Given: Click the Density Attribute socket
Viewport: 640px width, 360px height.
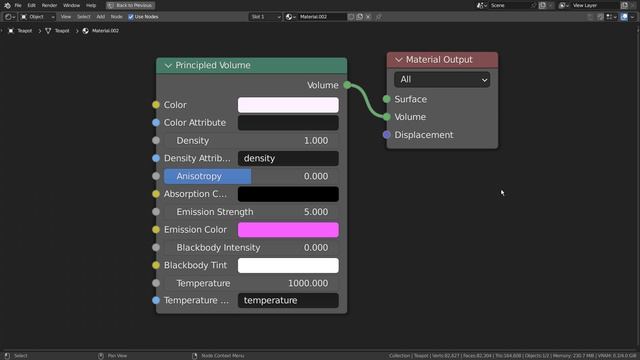Looking at the screenshot, I should tap(156, 158).
